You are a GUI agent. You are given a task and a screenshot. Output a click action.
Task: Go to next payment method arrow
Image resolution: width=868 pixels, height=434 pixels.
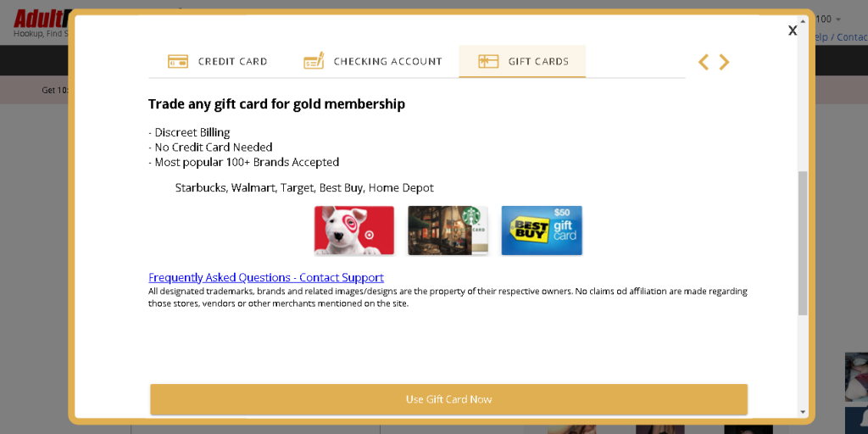[724, 62]
